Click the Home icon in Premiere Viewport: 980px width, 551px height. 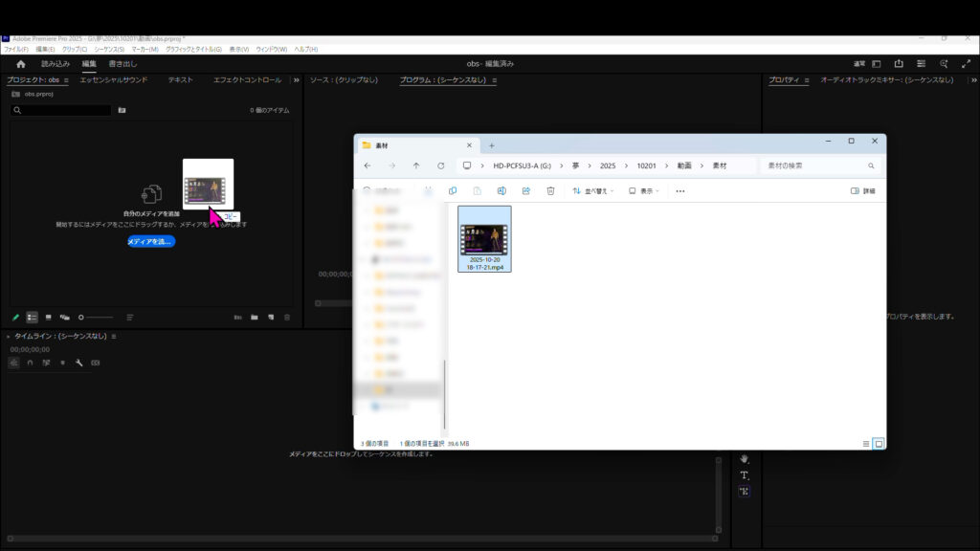[x=21, y=64]
